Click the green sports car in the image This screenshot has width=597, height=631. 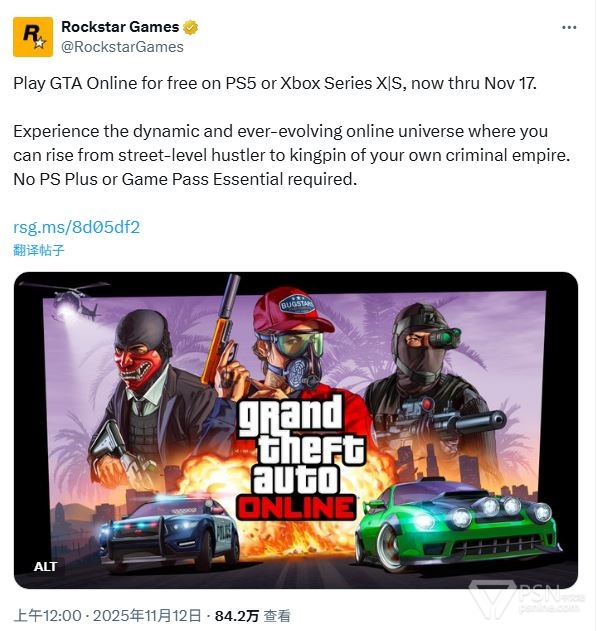click(457, 525)
